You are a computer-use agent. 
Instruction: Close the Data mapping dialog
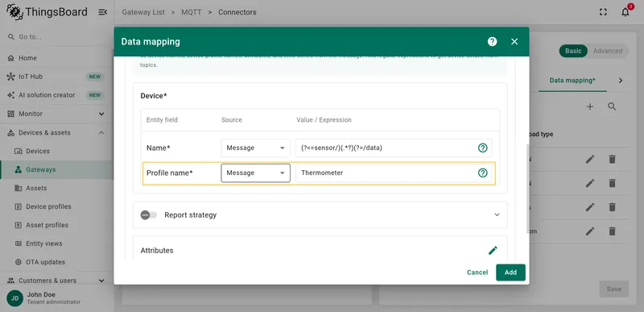pos(514,41)
